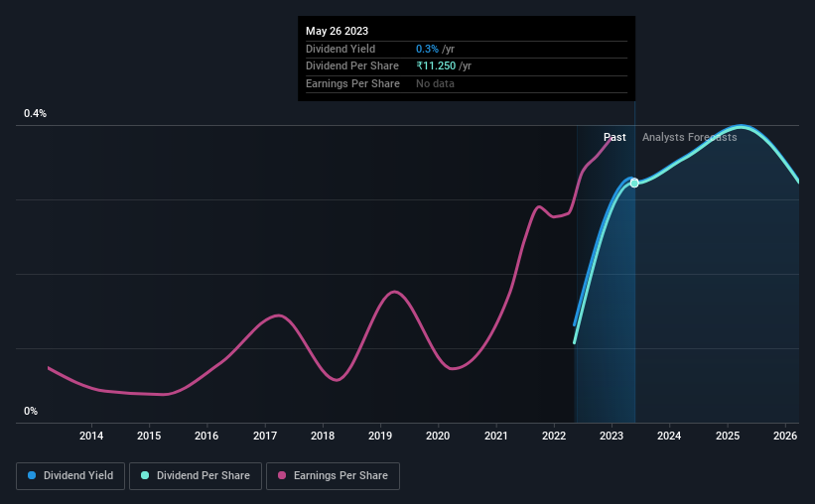Click the 0.4% y-axis label
Image resolution: width=815 pixels, height=504 pixels.
pyautogui.click(x=35, y=113)
